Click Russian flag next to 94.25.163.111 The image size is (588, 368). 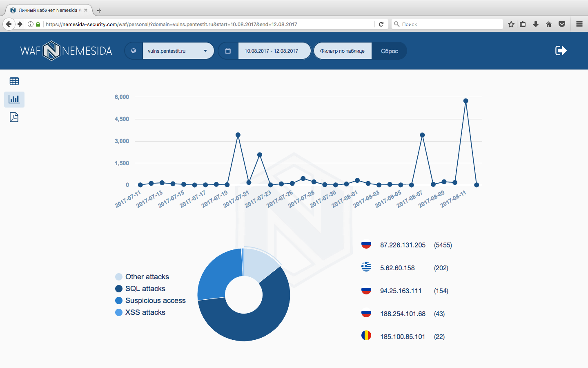(x=366, y=290)
